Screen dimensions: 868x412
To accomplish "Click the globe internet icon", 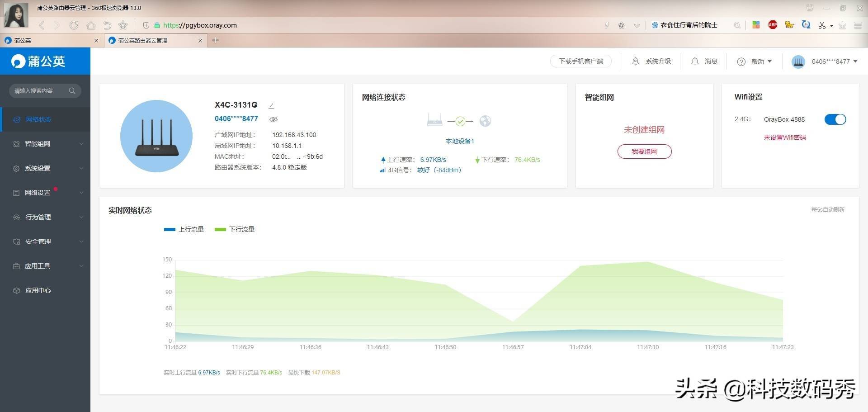I will [485, 121].
